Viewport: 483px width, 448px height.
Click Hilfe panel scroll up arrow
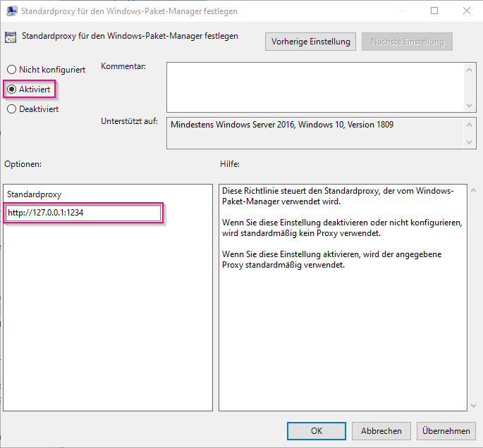(x=473, y=190)
